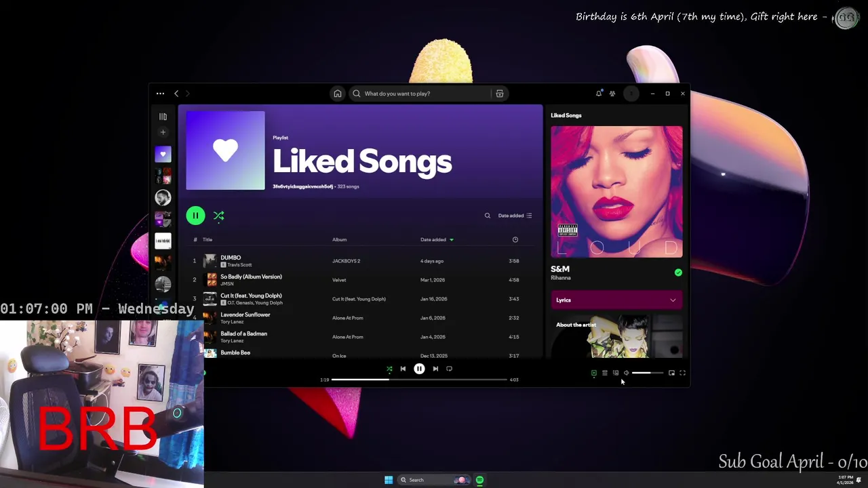Image resolution: width=868 pixels, height=488 pixels.
Task: Select Cut It (feat. Young Dolph) track title
Action: (251, 296)
